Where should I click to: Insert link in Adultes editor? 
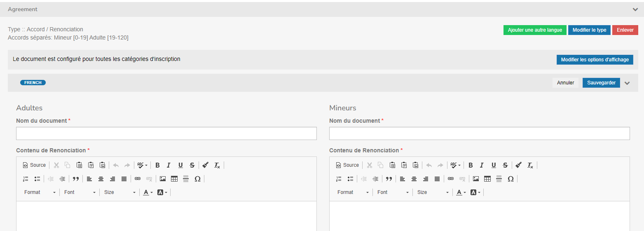pos(138,179)
